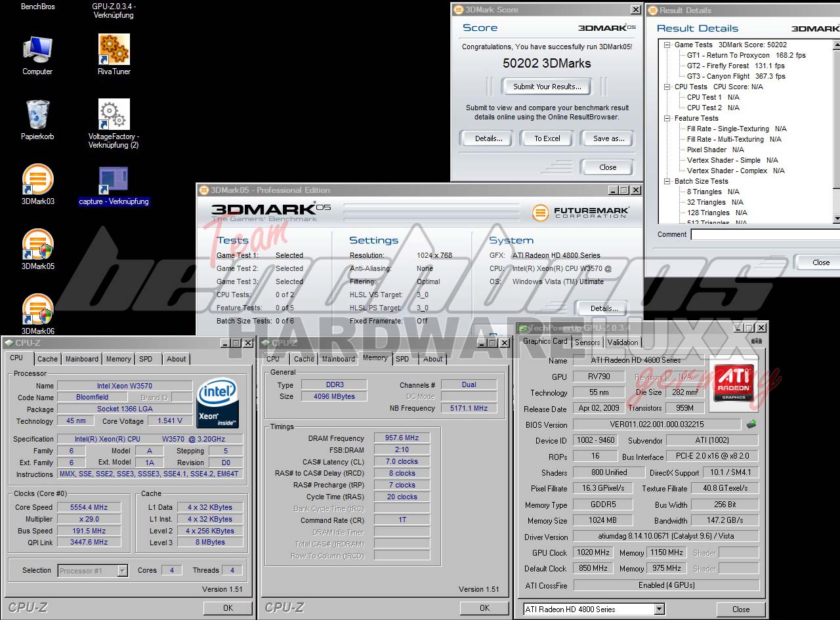
Task: Export results with To Excel button
Action: tap(547, 138)
